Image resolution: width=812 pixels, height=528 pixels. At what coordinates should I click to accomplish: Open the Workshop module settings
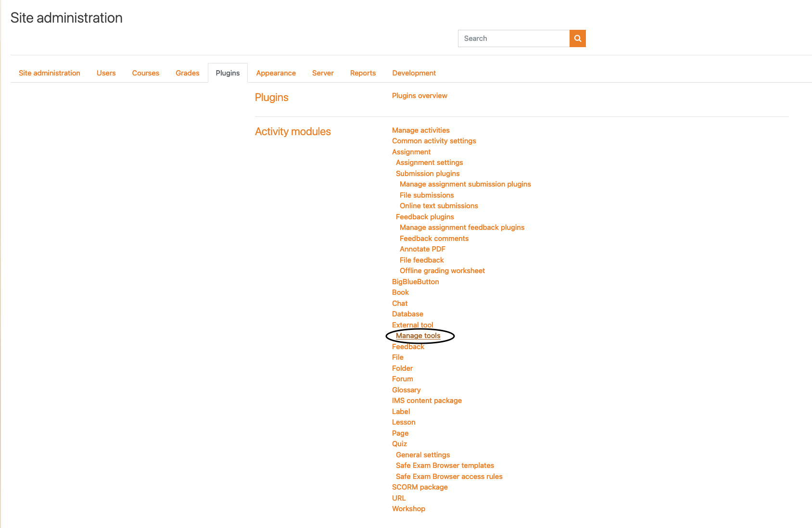(x=408, y=509)
